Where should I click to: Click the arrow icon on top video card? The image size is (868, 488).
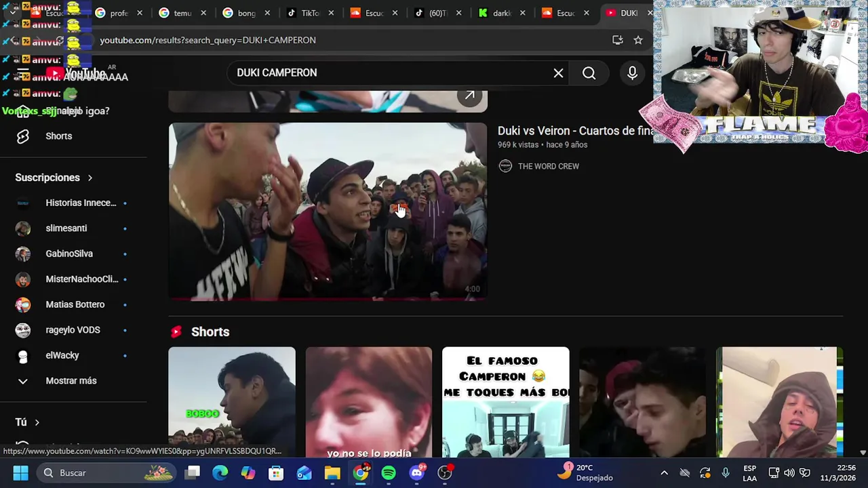(x=469, y=96)
